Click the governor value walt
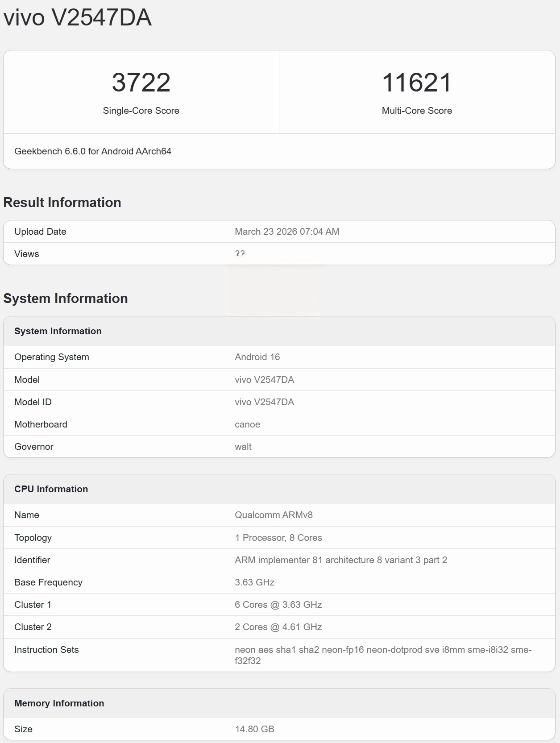 243,447
